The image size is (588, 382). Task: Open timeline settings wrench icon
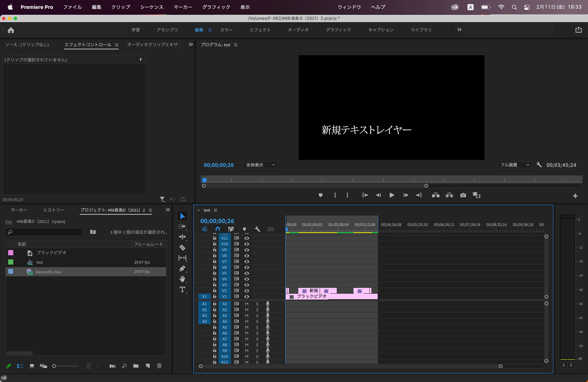(257, 229)
